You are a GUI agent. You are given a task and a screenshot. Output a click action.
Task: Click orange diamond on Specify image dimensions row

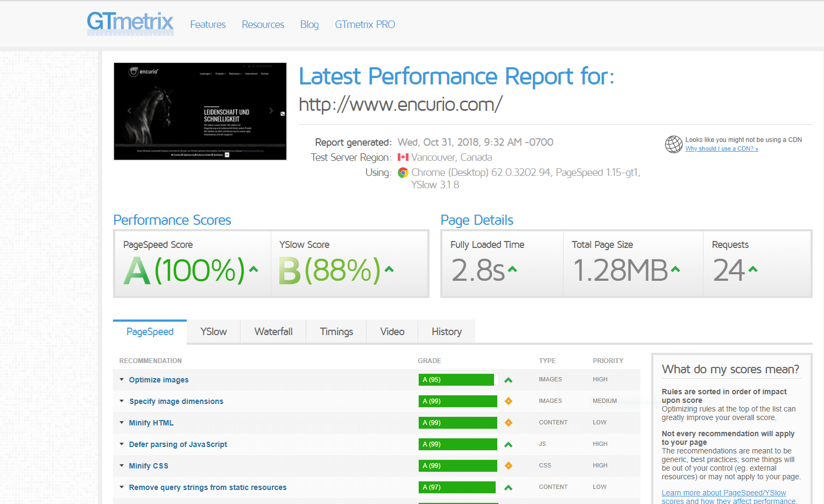[508, 401]
